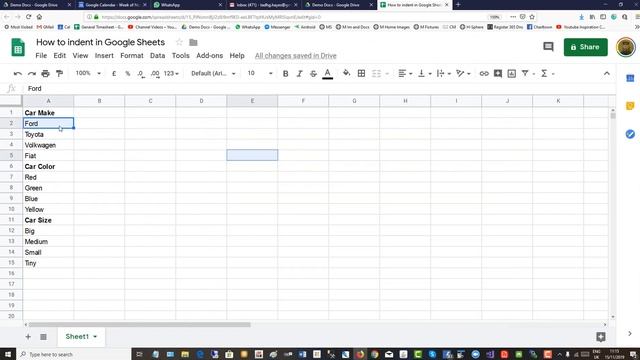Open the horizontal align dropdown
The image size is (640, 360).
(405, 73)
